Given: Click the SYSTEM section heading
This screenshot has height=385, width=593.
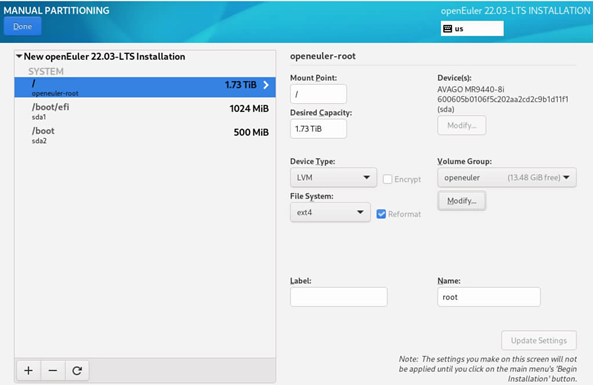Looking at the screenshot, I should coord(46,71).
